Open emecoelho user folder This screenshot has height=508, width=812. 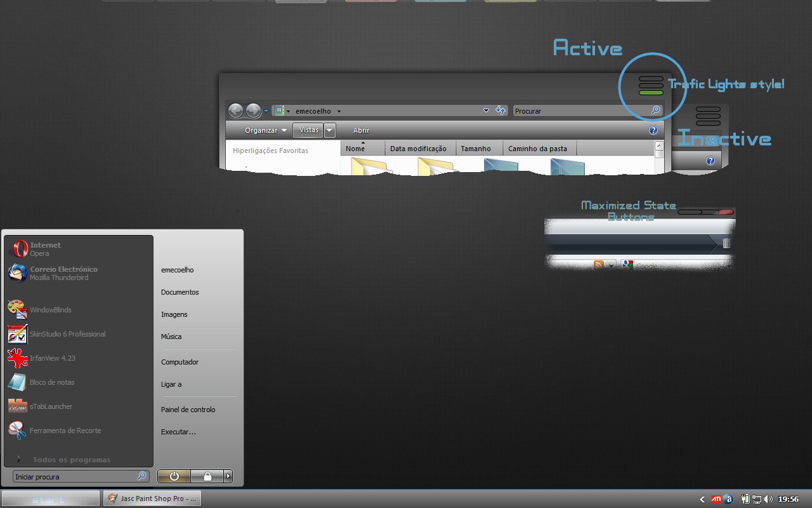(x=178, y=270)
